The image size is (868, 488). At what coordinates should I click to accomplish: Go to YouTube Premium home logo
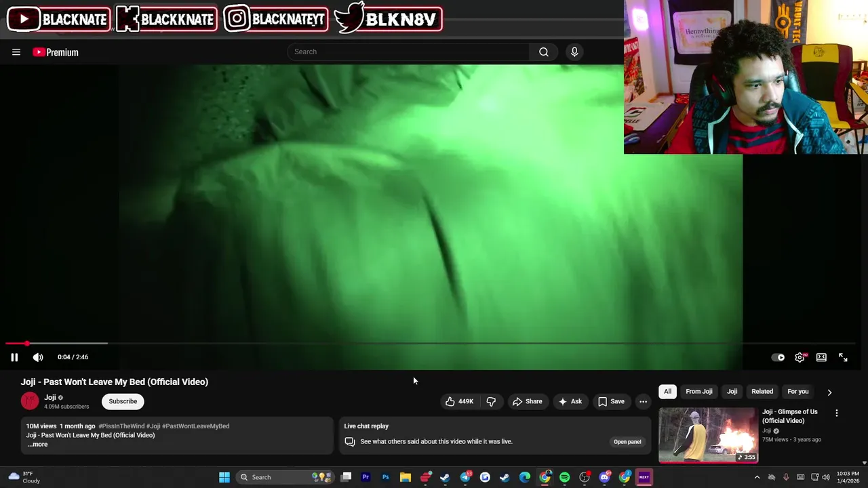56,52
